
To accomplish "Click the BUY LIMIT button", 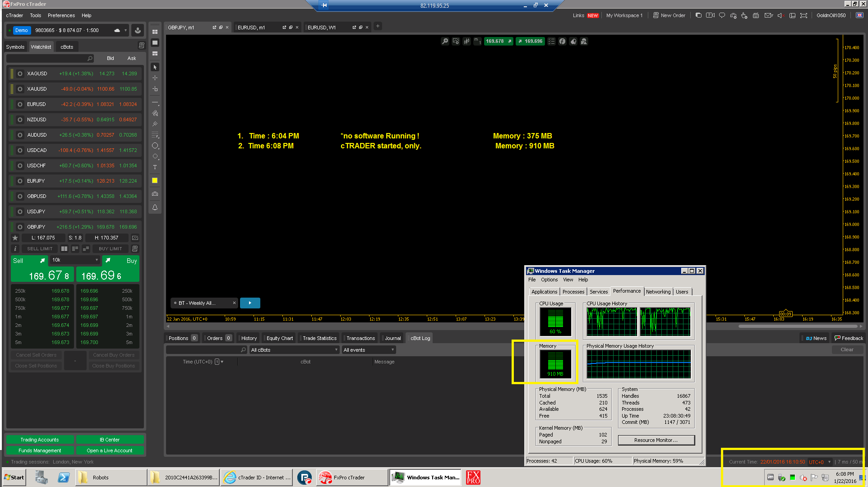I will pyautogui.click(x=111, y=248).
